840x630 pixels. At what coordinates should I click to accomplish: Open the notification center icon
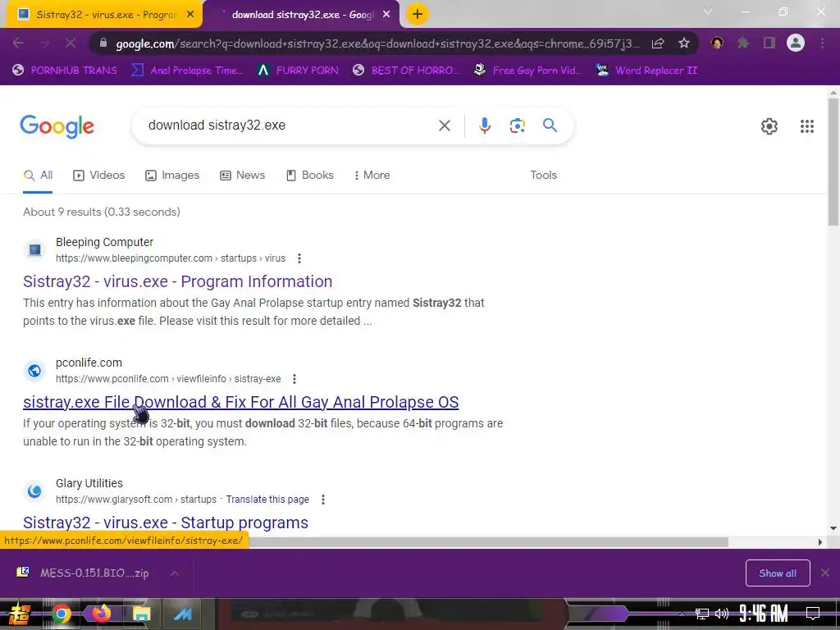tap(813, 614)
